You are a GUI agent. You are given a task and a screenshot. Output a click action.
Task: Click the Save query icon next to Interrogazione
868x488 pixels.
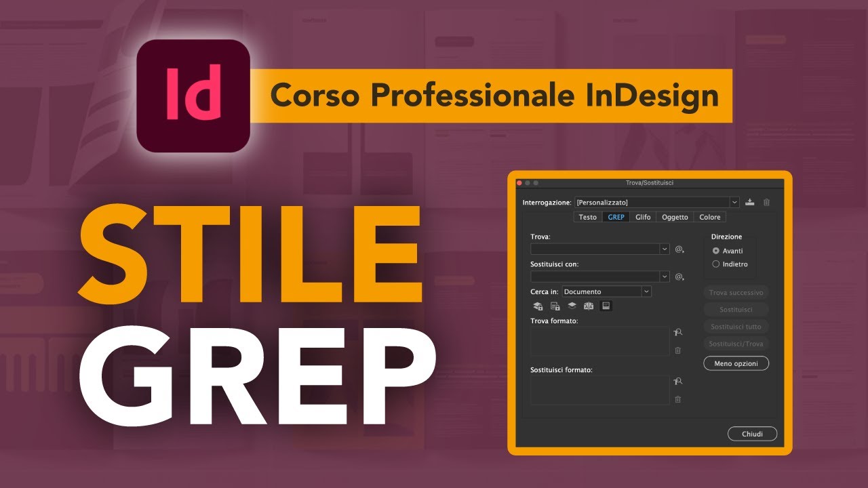[750, 202]
